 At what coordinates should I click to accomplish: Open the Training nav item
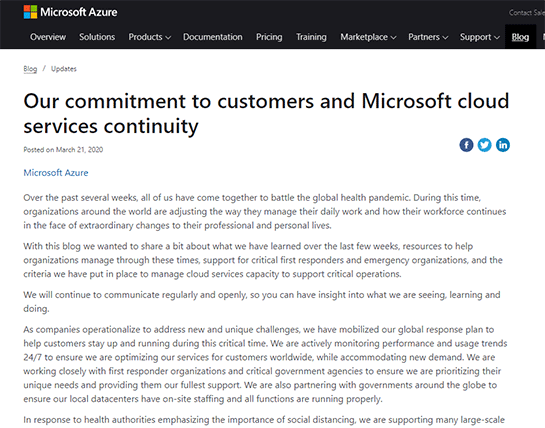[311, 37]
